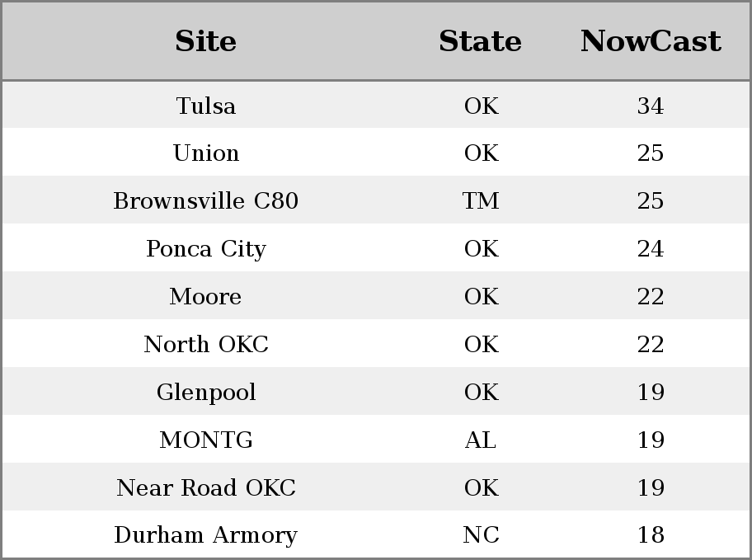Select the North OKC site cell
Viewport: 752px width, 560px height.
click(x=206, y=344)
